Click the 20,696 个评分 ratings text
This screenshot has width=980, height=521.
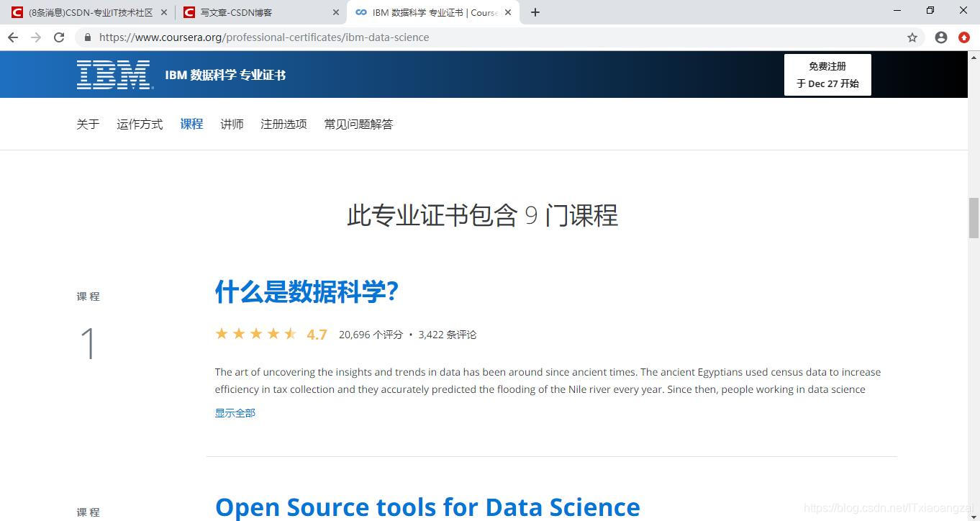click(x=371, y=335)
